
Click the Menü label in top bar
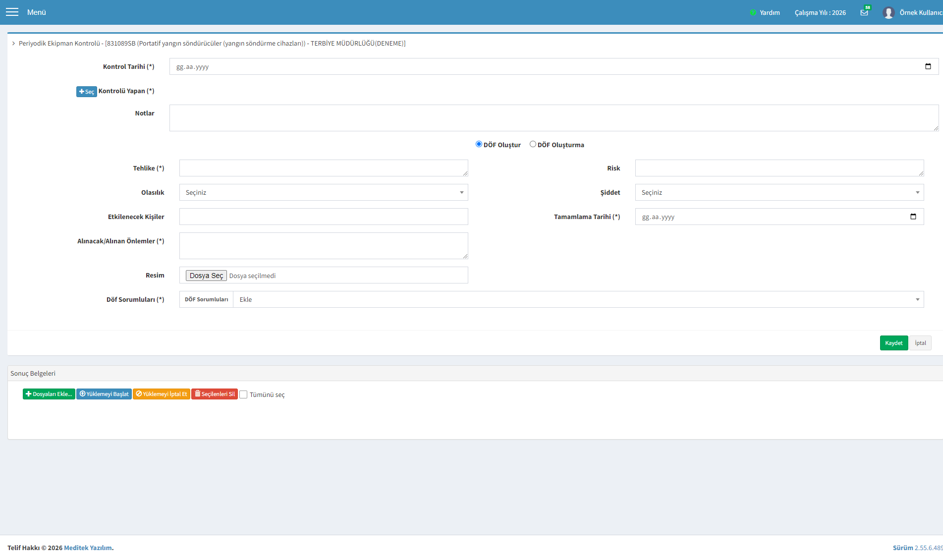(x=36, y=12)
